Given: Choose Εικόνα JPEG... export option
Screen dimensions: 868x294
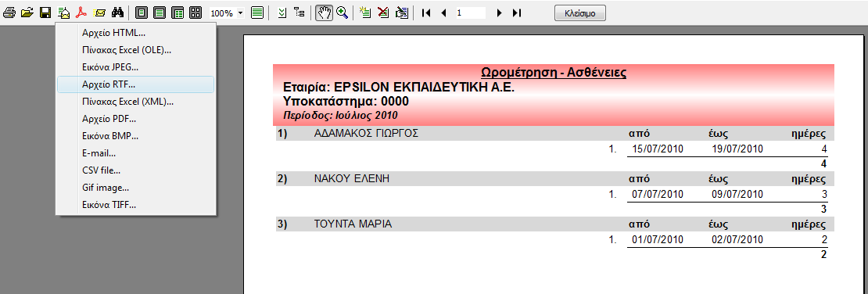Looking at the screenshot, I should [x=135, y=67].
